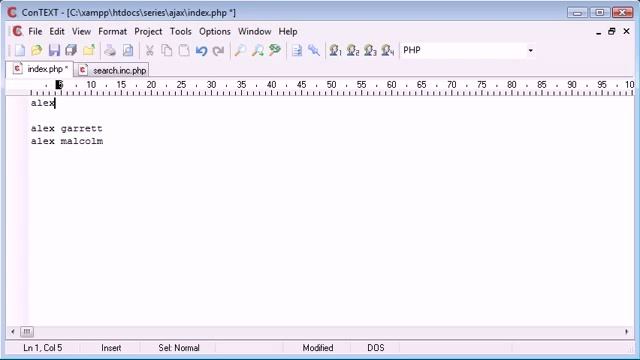Click the Cut scissors icon
The height and width of the screenshot is (360, 640).
coord(149,51)
